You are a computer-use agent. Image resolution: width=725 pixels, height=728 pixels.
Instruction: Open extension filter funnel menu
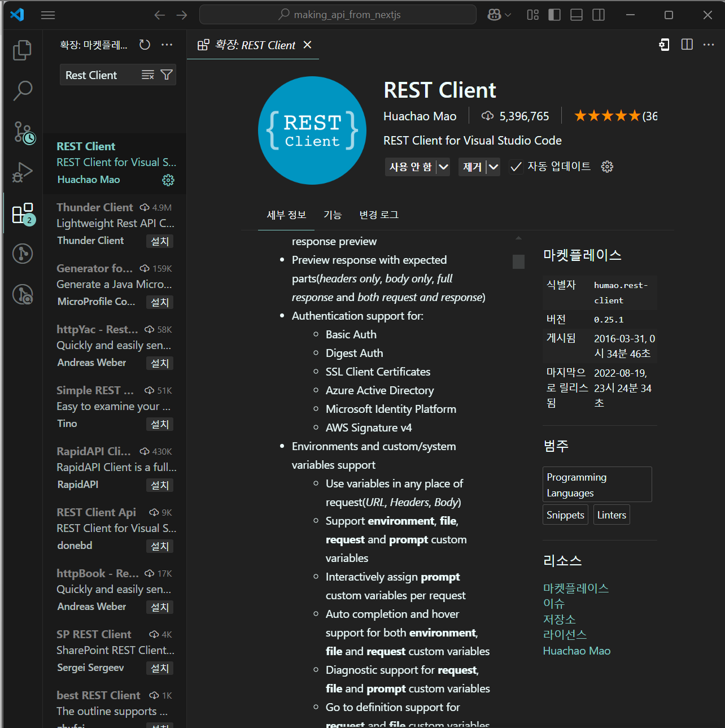tap(167, 75)
